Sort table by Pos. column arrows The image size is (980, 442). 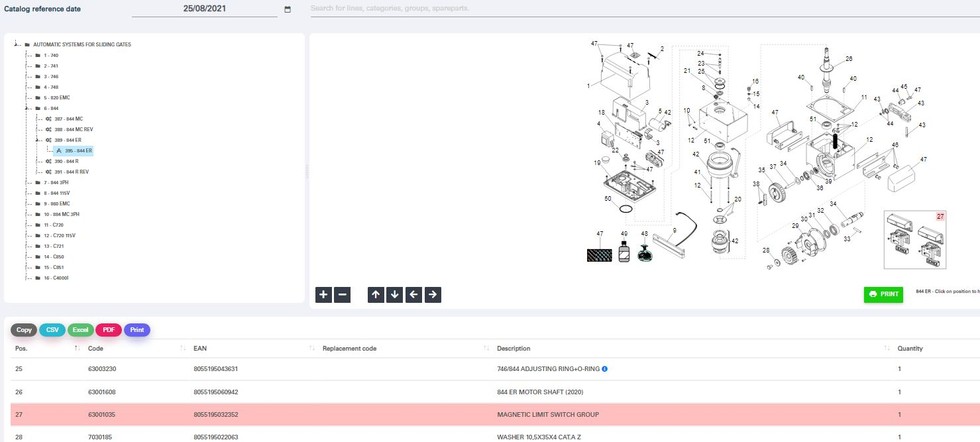click(78, 349)
